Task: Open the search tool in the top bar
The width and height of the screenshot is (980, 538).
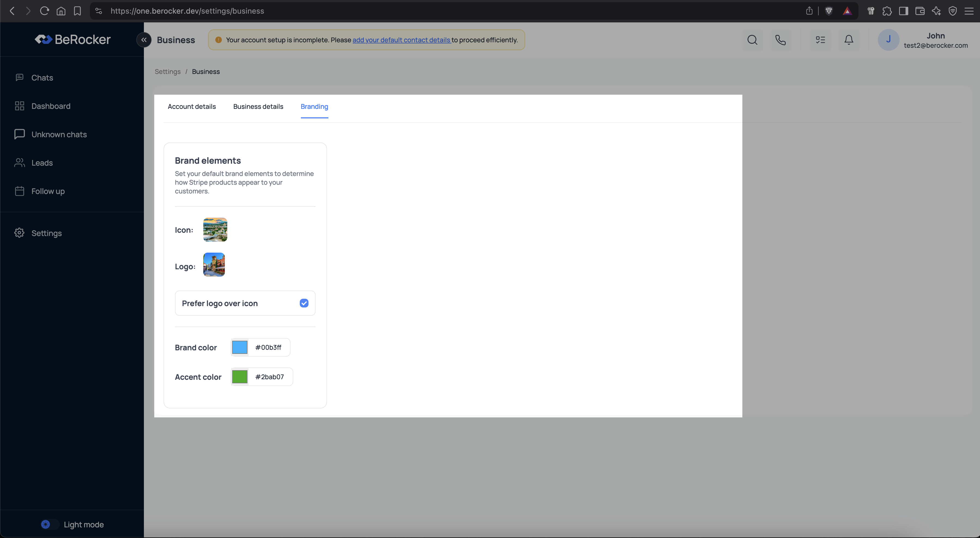Action: (x=752, y=40)
